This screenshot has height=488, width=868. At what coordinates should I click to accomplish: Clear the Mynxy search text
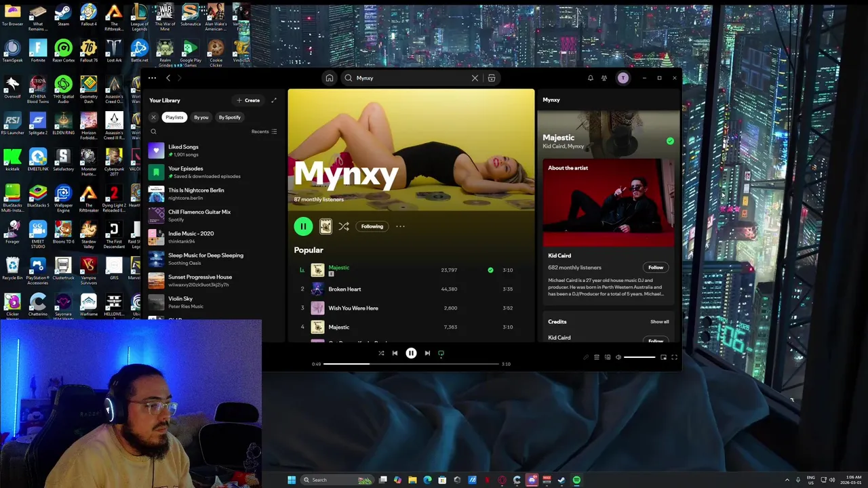coord(475,78)
